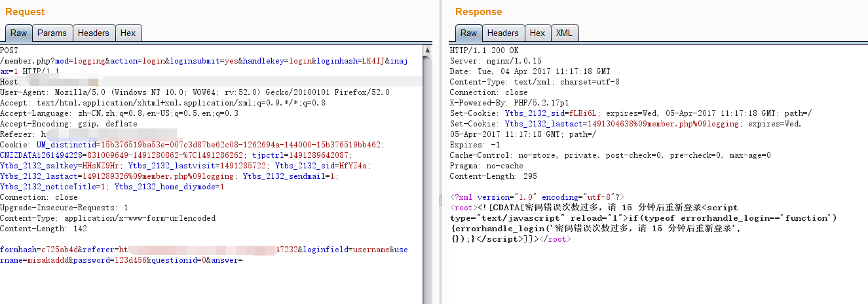Click the request scrollbar up arrow
The image size is (868, 304).
coord(428,50)
